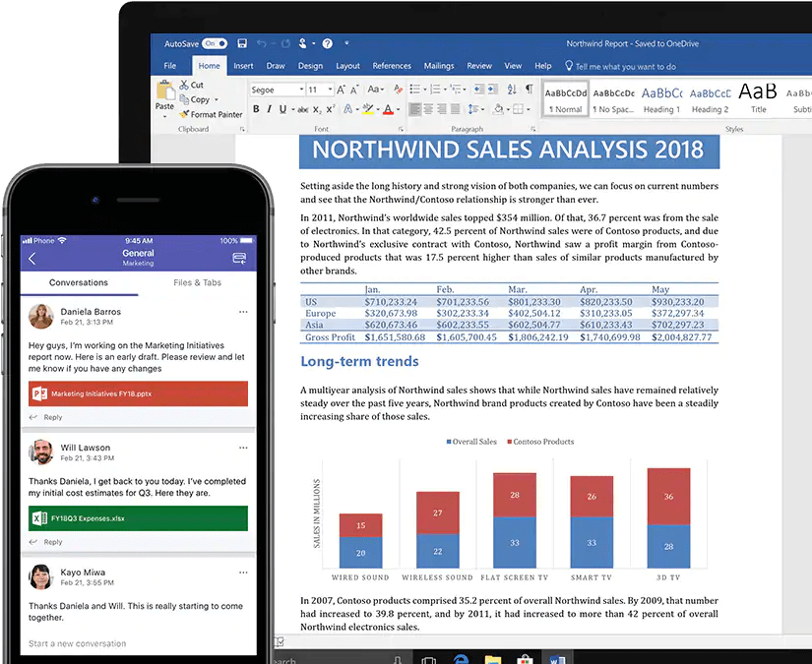Screen dimensions: 812x664
Task: Click the Copy button in Clipboard group
Action: tap(195, 99)
